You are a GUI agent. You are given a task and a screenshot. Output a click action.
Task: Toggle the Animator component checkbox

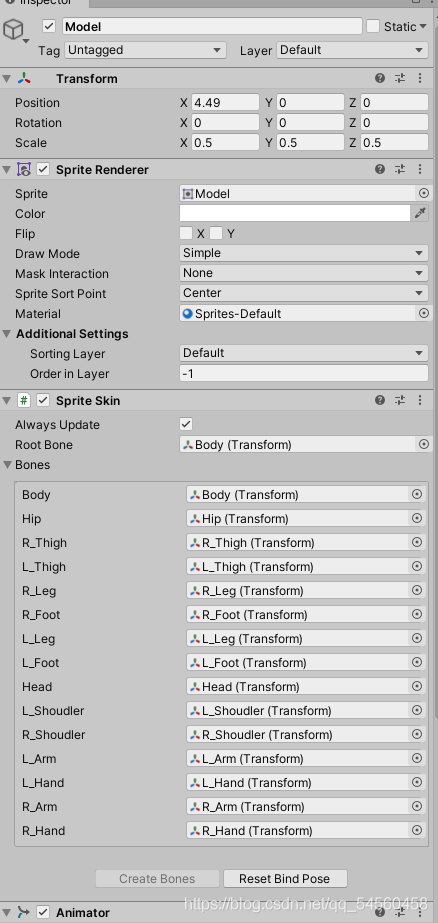43,912
